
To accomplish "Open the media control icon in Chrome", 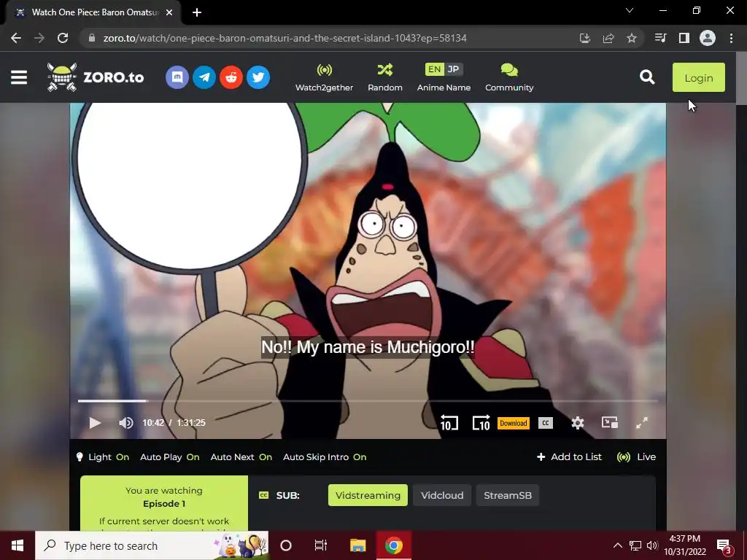I will tap(661, 38).
